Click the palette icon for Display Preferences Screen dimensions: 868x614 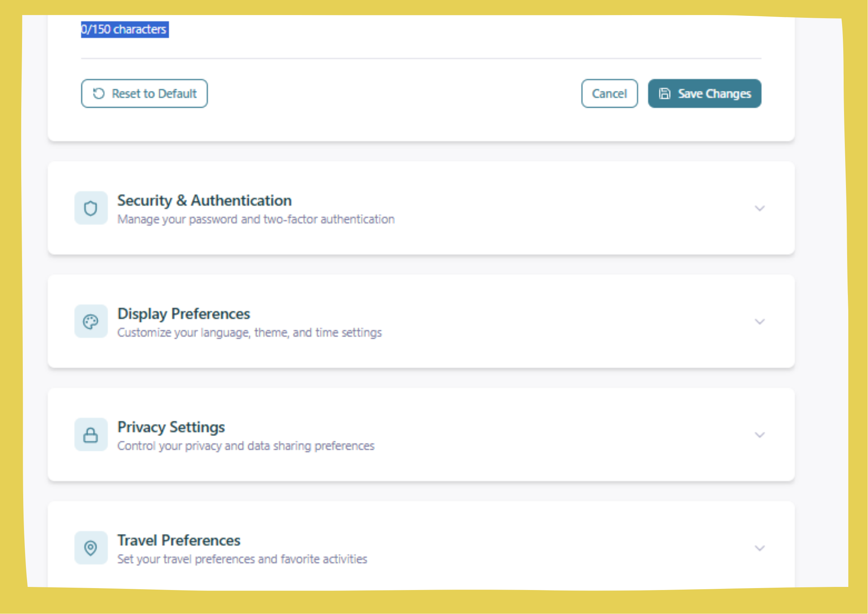tap(90, 322)
